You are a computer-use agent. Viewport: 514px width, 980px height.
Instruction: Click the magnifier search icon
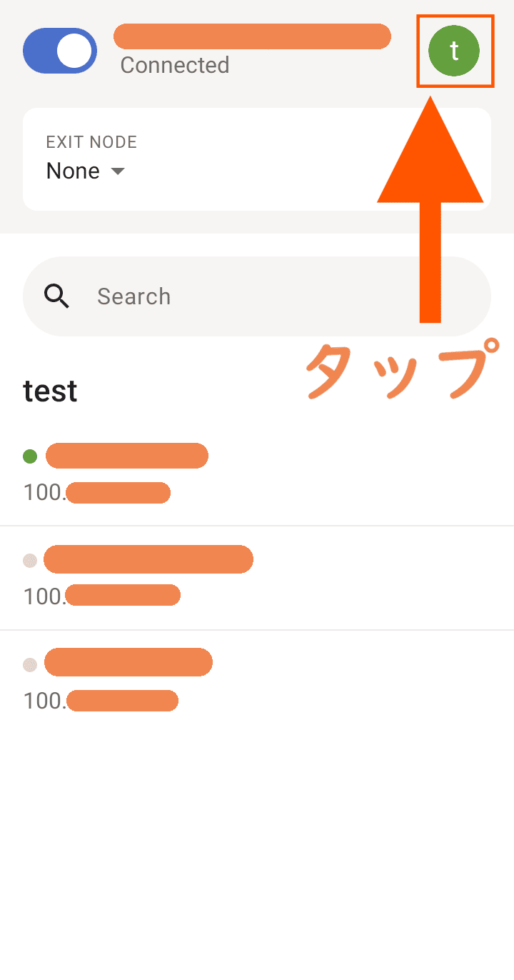56,296
